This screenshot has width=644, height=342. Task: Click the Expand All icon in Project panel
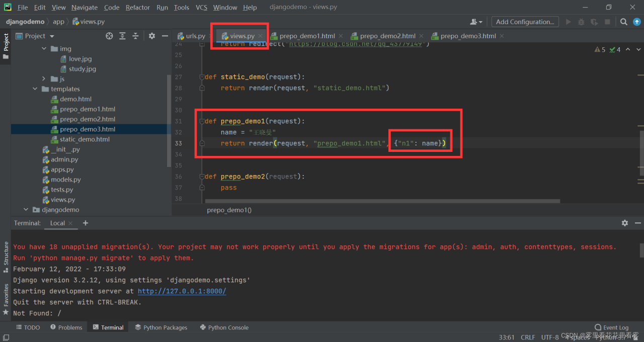click(122, 36)
